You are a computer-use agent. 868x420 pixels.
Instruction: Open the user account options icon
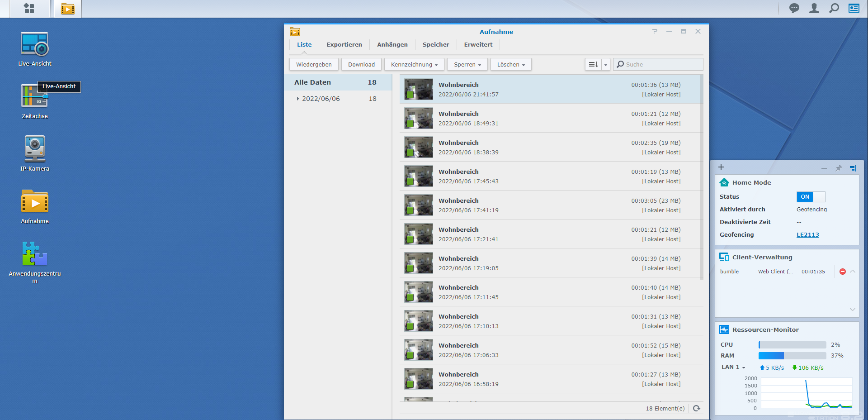point(814,8)
